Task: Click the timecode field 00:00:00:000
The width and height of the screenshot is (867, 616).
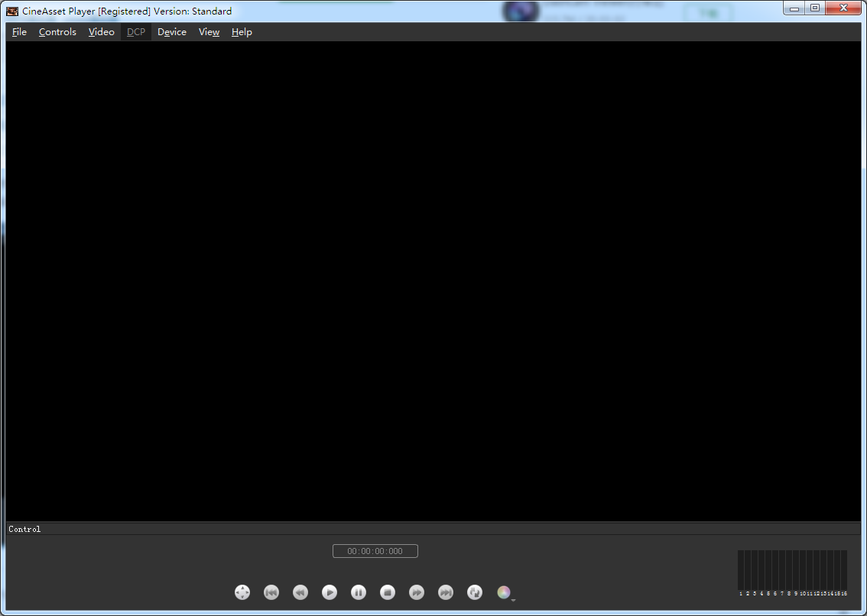Action: coord(375,551)
